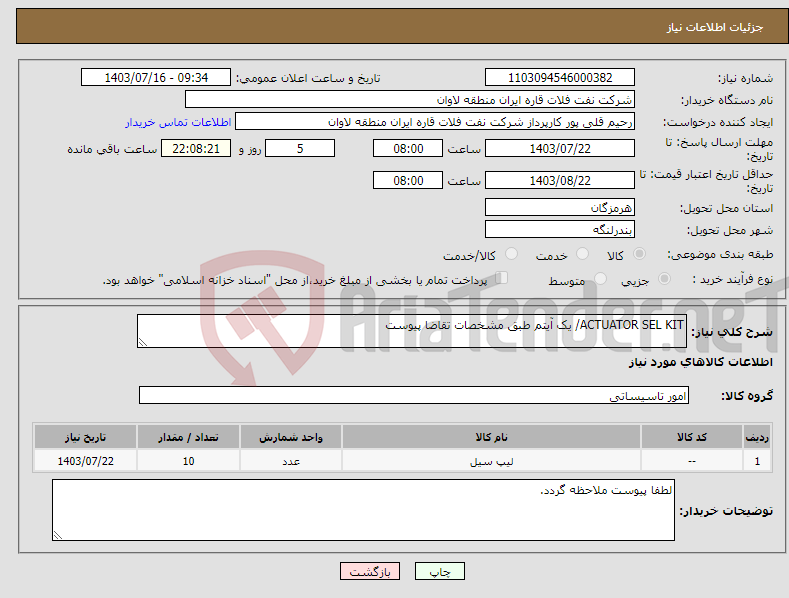This screenshot has width=789, height=598.
Task: Click the goods group field امور تاسیساتی
Action: coord(414,395)
